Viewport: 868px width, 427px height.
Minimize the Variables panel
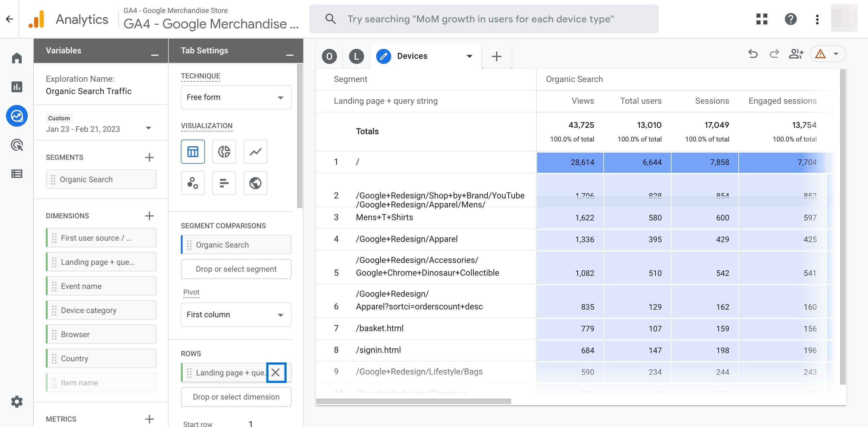point(155,55)
